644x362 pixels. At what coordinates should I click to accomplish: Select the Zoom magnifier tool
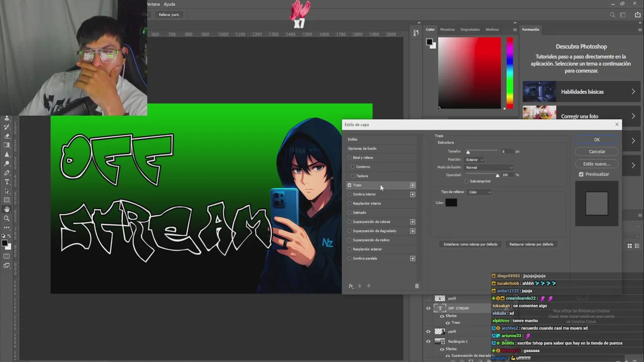(x=7, y=218)
